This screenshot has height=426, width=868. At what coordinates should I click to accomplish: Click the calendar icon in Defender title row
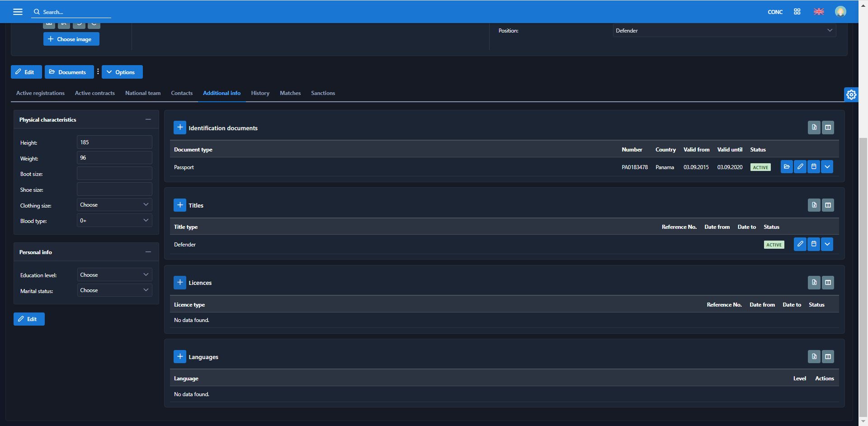pyautogui.click(x=814, y=244)
